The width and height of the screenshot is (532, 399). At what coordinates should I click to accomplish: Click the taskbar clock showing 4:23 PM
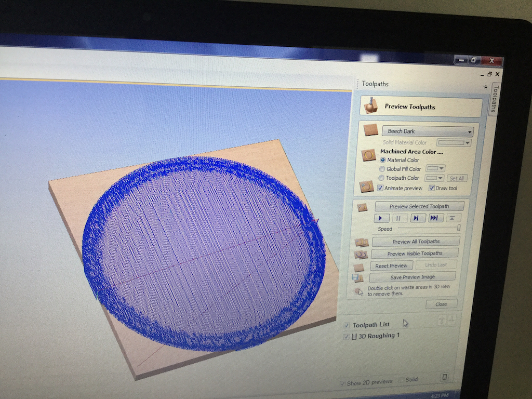pyautogui.click(x=440, y=395)
